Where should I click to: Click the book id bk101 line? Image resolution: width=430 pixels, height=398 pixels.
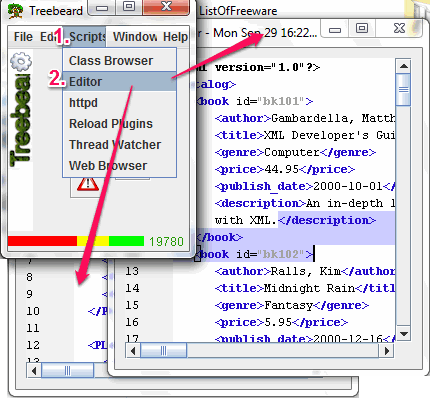[x=255, y=101]
